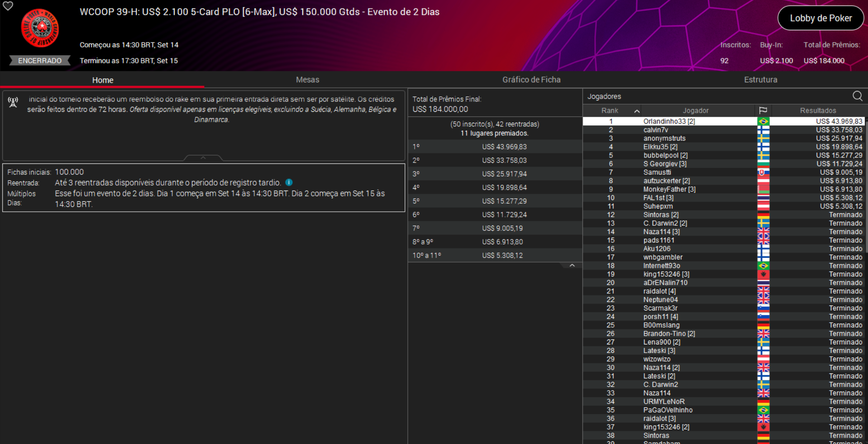Collapse the announcement panel
The height and width of the screenshot is (444, 868).
click(203, 158)
